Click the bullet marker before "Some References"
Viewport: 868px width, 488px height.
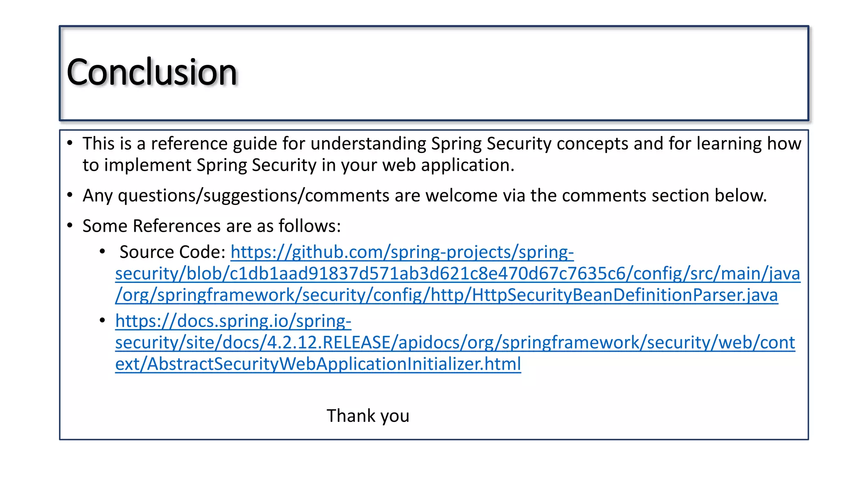[70, 226]
